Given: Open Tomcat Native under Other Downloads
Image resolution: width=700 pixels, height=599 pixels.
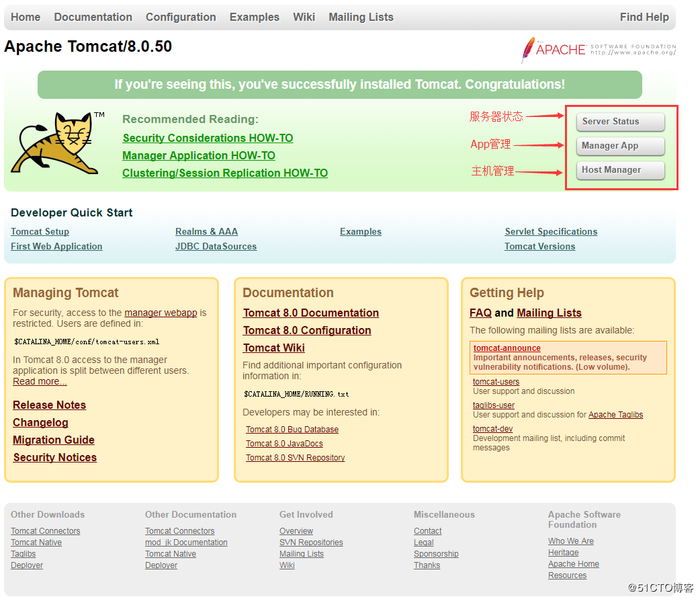Looking at the screenshot, I should click(36, 543).
